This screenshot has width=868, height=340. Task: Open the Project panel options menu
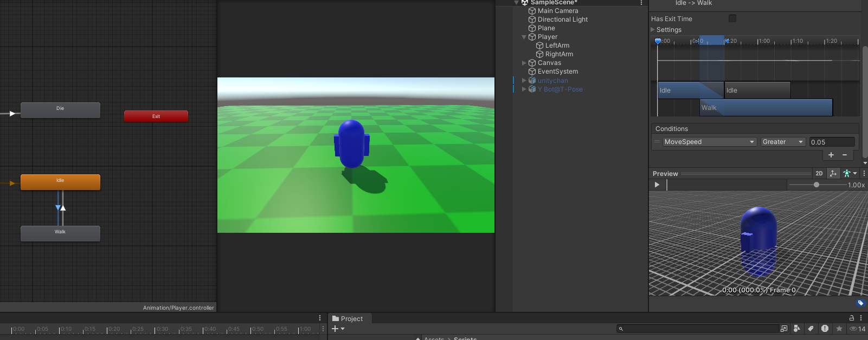tap(861, 318)
